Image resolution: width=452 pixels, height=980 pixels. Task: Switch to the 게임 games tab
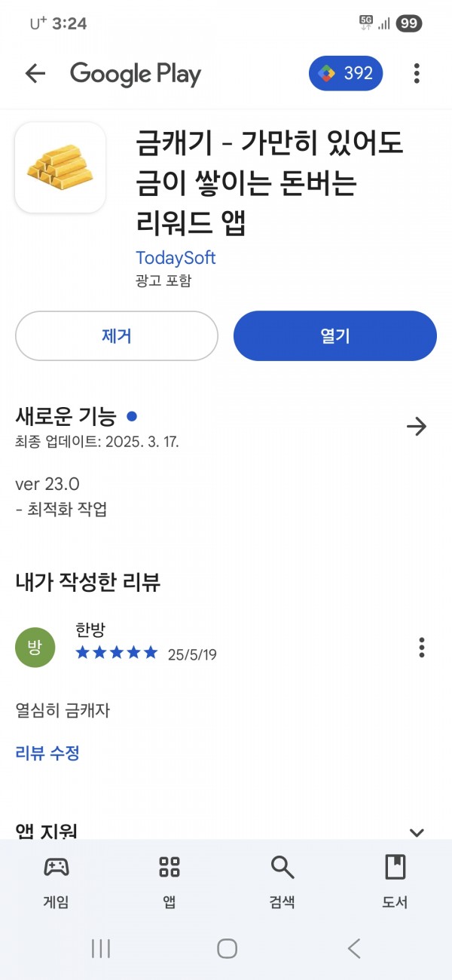tap(56, 882)
